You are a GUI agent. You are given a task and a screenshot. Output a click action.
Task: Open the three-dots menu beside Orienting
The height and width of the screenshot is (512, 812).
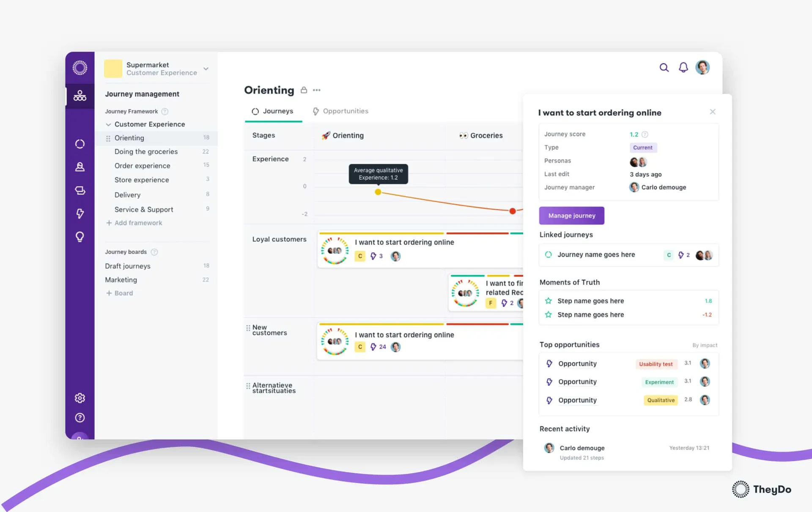pyautogui.click(x=316, y=90)
